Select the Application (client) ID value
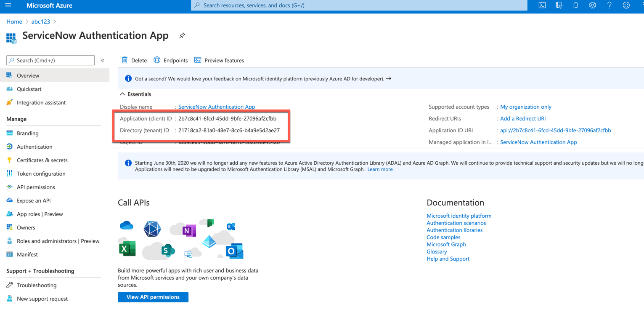This screenshot has width=644, height=315. pyautogui.click(x=227, y=119)
